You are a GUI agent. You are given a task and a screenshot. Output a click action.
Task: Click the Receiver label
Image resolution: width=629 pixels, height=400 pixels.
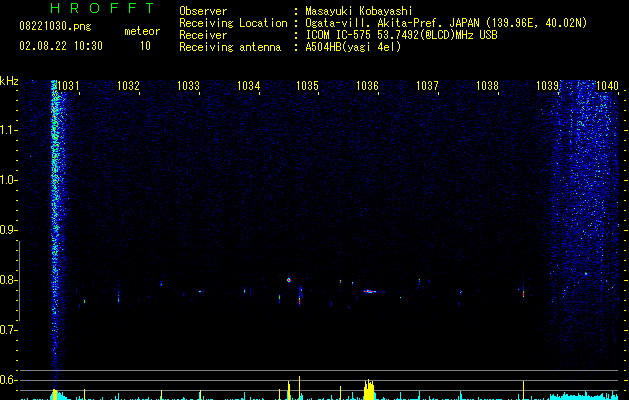[203, 35]
